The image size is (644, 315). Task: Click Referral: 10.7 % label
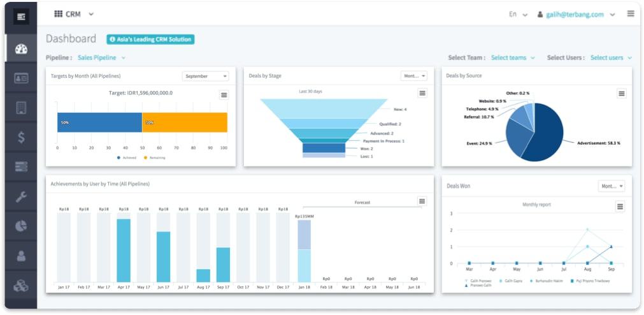[479, 117]
